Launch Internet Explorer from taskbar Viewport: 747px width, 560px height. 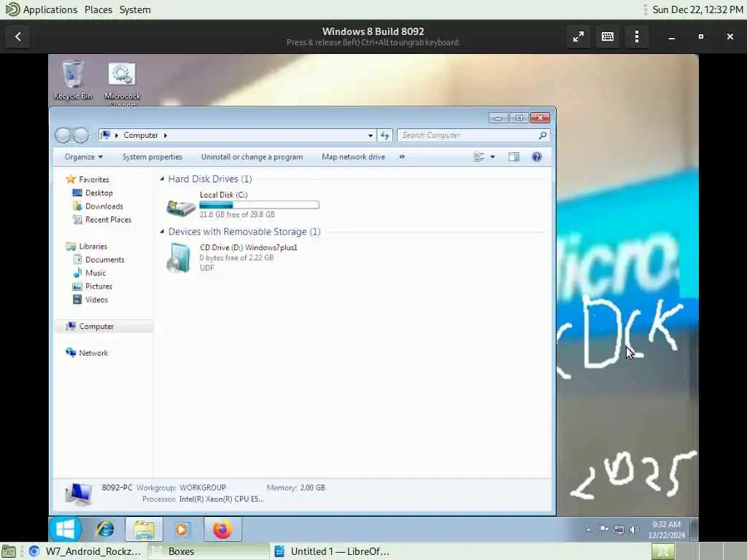click(x=105, y=529)
